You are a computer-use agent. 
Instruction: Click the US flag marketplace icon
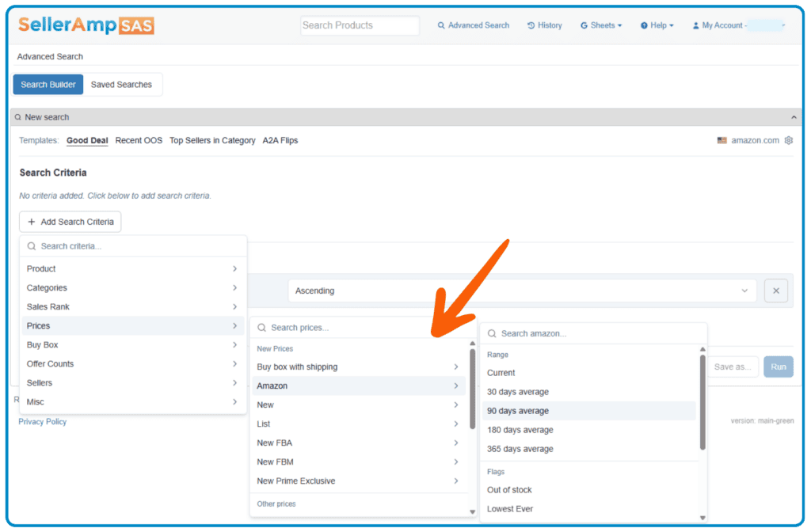tap(722, 141)
